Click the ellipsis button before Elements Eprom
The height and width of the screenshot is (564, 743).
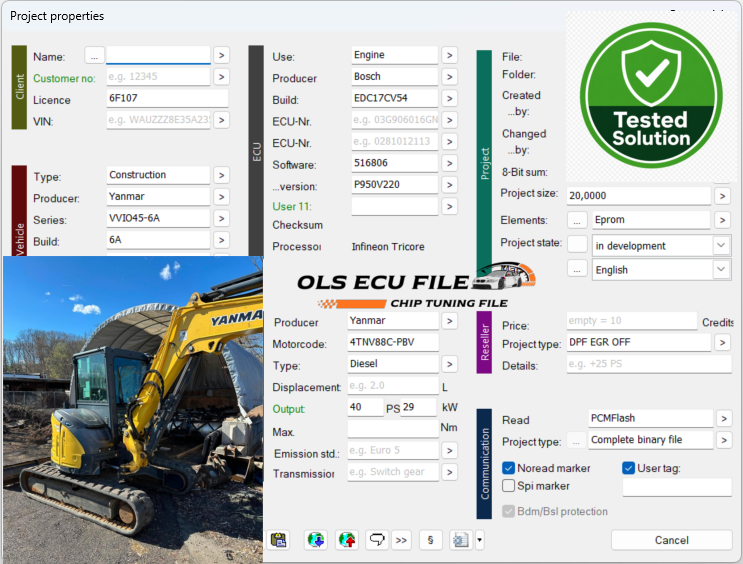pos(577,220)
